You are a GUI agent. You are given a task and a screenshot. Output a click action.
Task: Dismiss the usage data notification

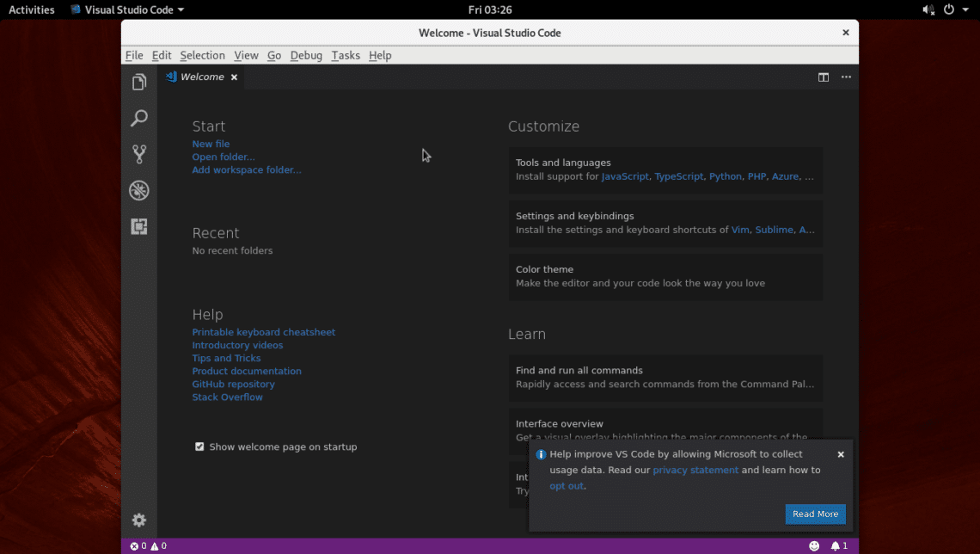coord(841,454)
